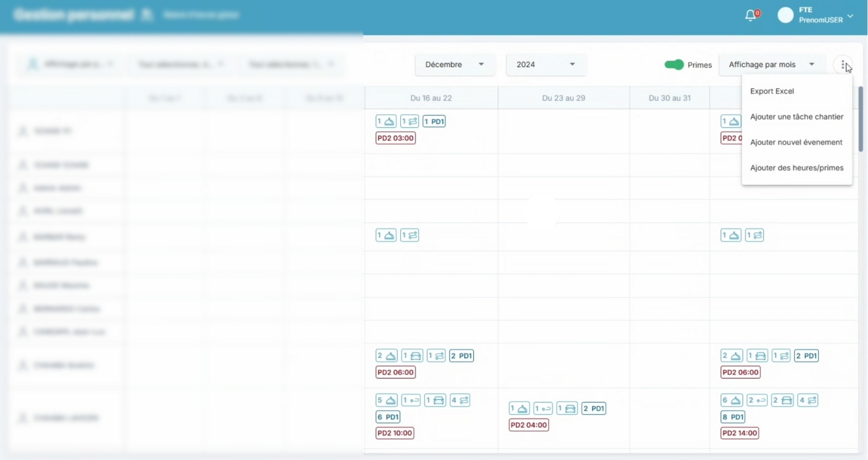
Task: Click the vertical scrollbar on the right
Action: (x=861, y=120)
